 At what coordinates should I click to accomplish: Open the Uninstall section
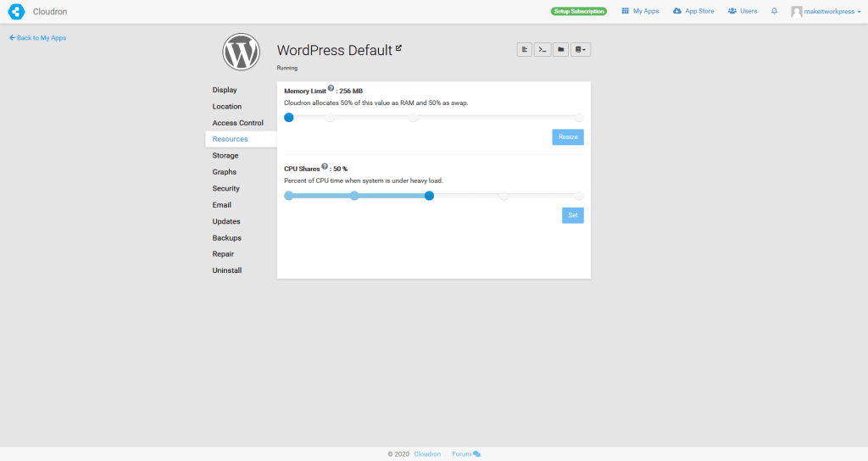(227, 270)
